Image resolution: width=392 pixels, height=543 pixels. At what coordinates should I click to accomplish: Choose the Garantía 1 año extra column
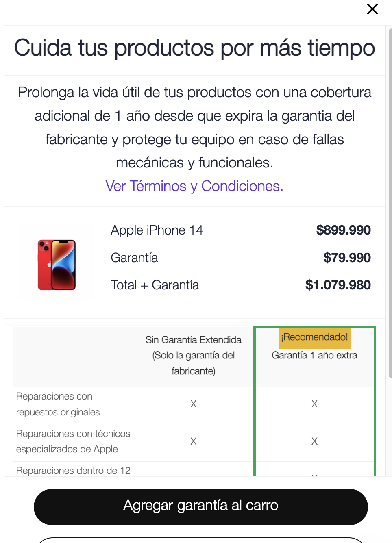(x=314, y=355)
